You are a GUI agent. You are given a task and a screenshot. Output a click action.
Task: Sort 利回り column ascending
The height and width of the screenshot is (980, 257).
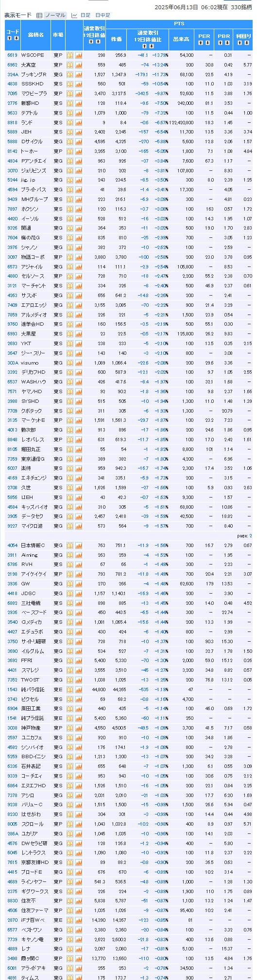pyautogui.click(x=240, y=43)
